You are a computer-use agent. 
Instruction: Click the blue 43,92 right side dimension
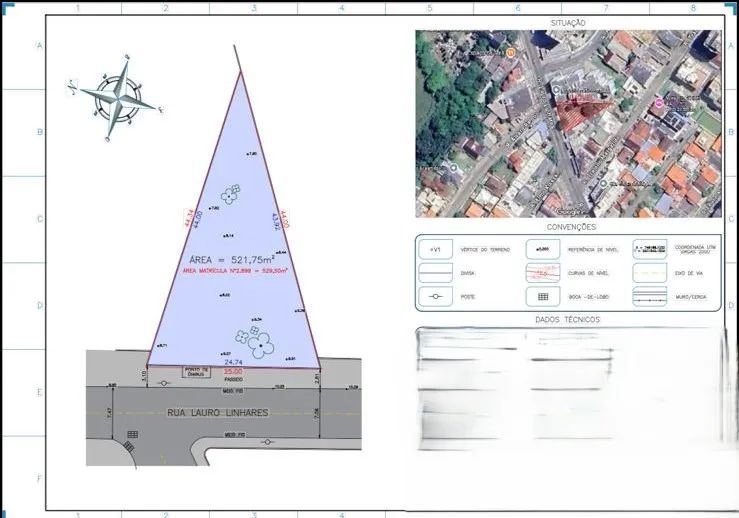(277, 222)
